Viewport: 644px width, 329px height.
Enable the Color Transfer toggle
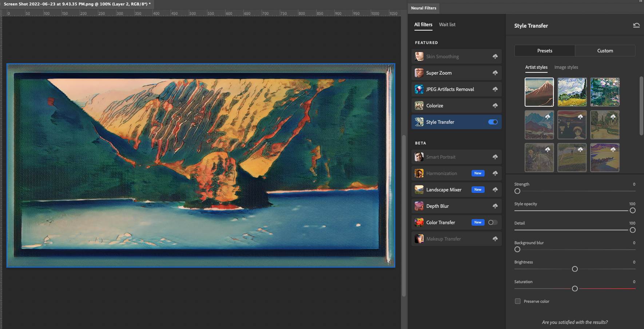493,222
